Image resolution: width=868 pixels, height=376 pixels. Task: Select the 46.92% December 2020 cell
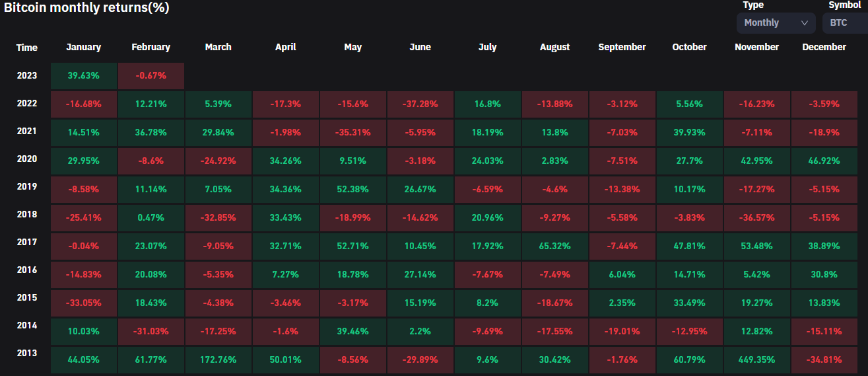824,161
